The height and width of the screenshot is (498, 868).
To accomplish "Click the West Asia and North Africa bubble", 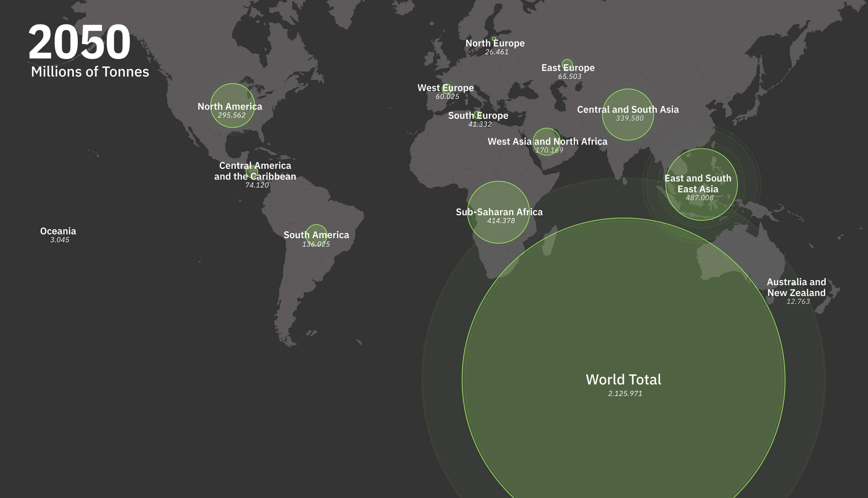I will (x=546, y=133).
